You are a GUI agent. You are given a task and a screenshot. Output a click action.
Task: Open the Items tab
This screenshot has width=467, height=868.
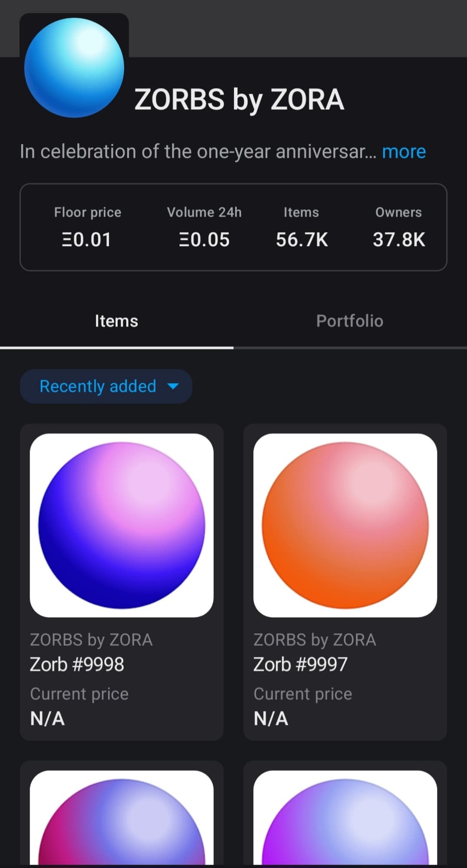[x=116, y=321]
